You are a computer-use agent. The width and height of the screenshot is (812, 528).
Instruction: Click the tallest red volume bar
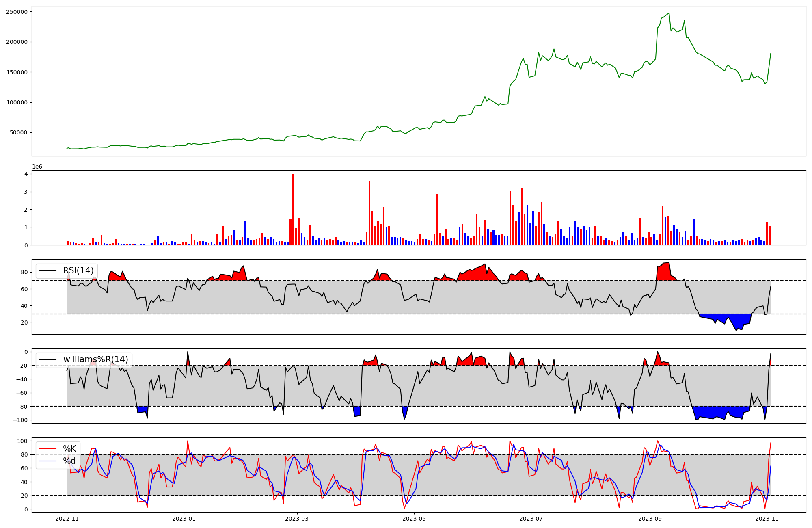pos(293,209)
